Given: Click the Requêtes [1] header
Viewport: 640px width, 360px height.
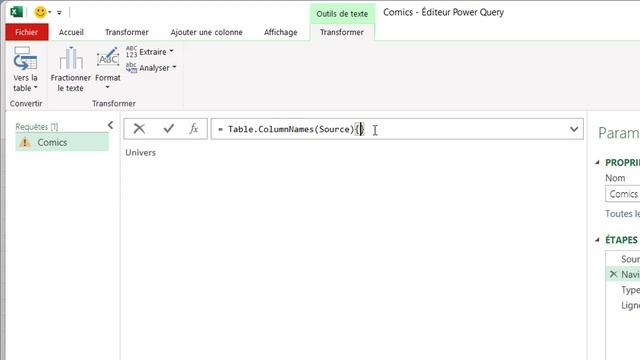Looking at the screenshot, I should click(x=37, y=127).
